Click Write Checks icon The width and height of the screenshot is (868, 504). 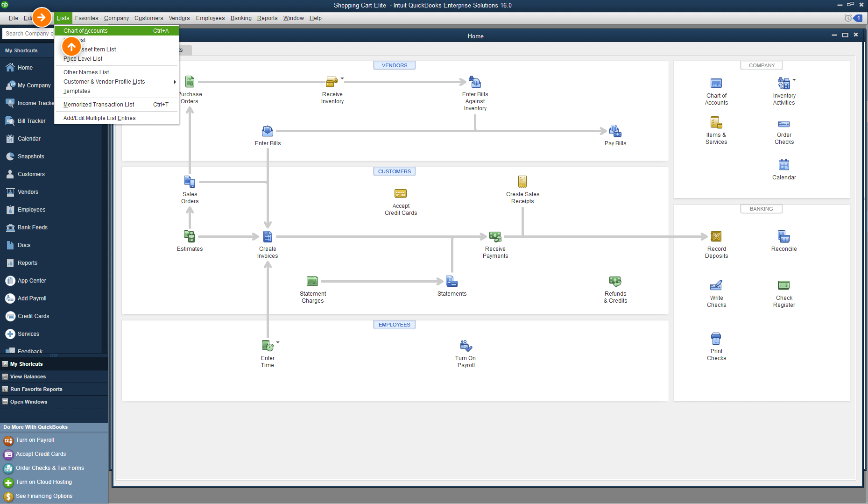[716, 285]
